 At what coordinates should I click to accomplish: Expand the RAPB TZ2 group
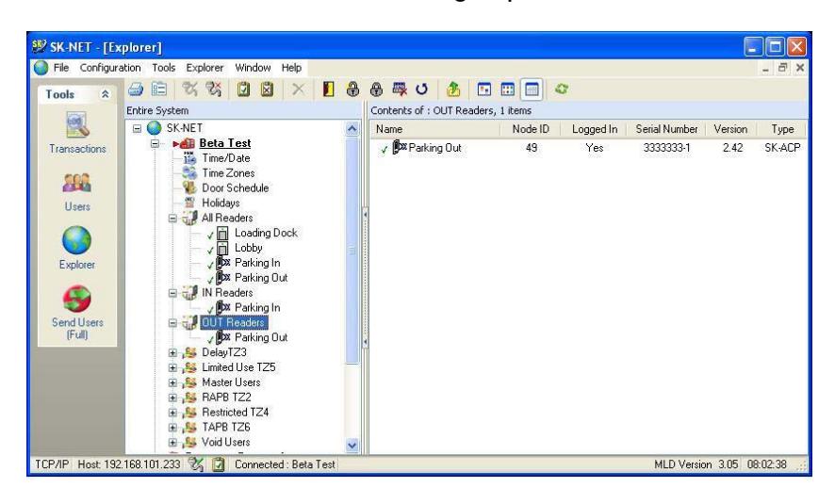coord(172,397)
